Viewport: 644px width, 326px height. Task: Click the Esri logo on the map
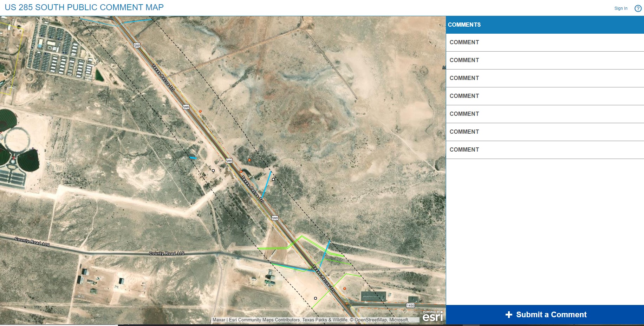pos(432,317)
